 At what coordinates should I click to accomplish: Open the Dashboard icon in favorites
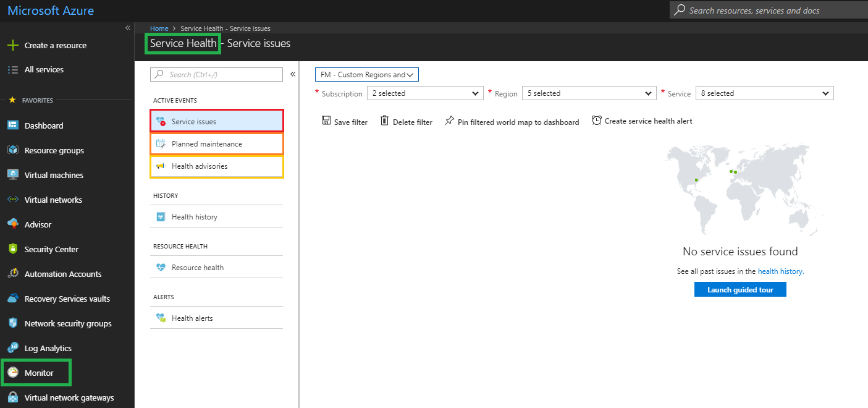click(13, 125)
